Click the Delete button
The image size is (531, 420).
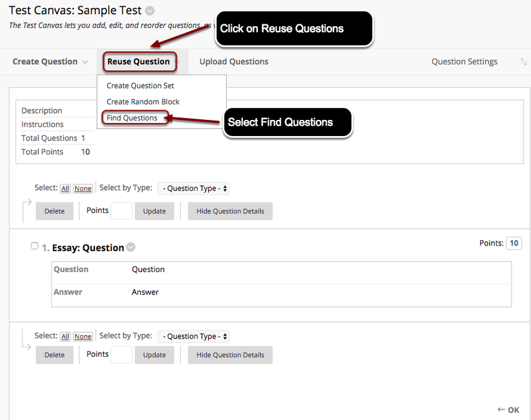(x=54, y=211)
